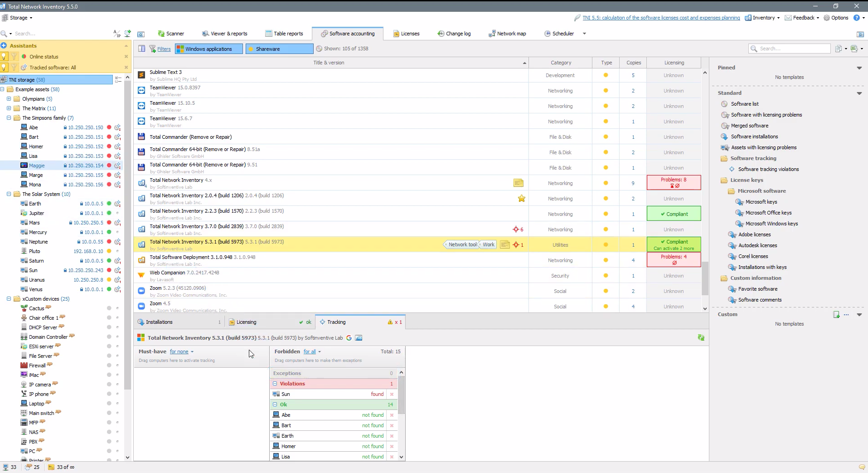
Task: Collapse the Standard templates section
Action: point(859,93)
